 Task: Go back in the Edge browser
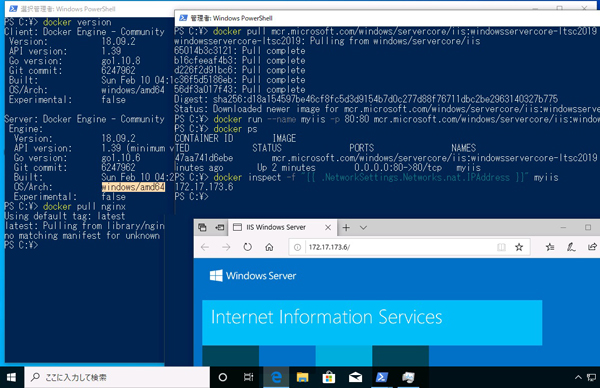pyautogui.click(x=205, y=247)
